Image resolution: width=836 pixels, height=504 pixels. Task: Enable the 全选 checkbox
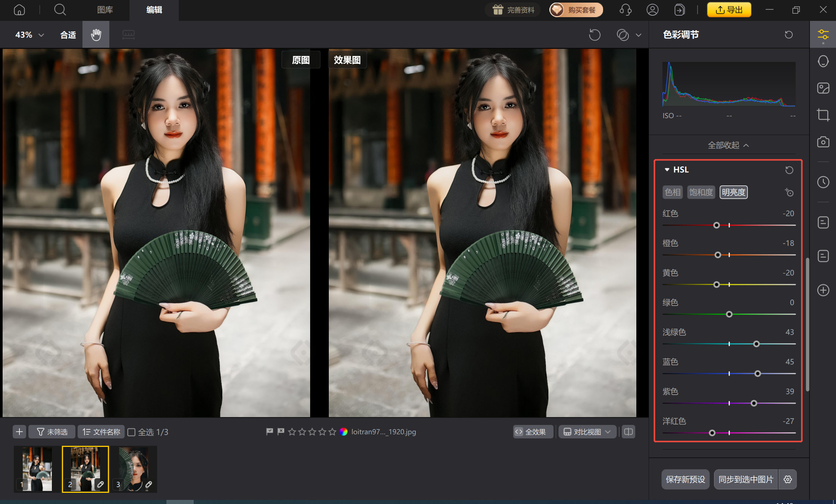pos(132,432)
